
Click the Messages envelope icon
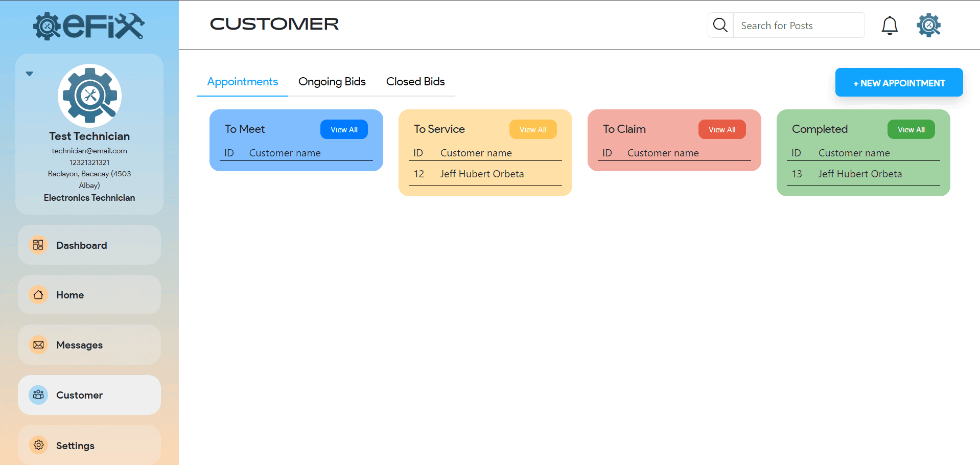click(38, 345)
